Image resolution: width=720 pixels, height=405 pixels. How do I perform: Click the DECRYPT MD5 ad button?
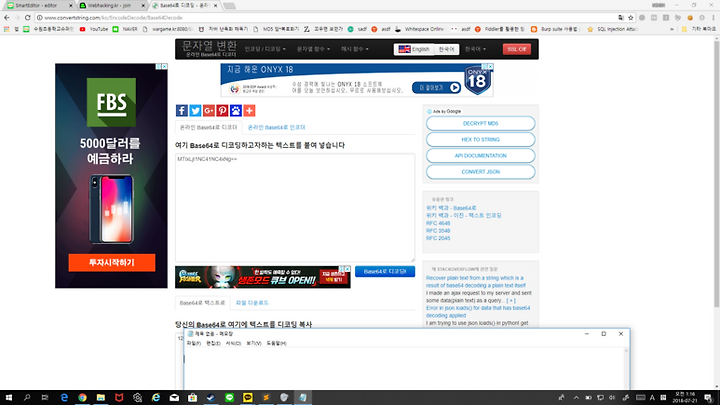coord(480,124)
